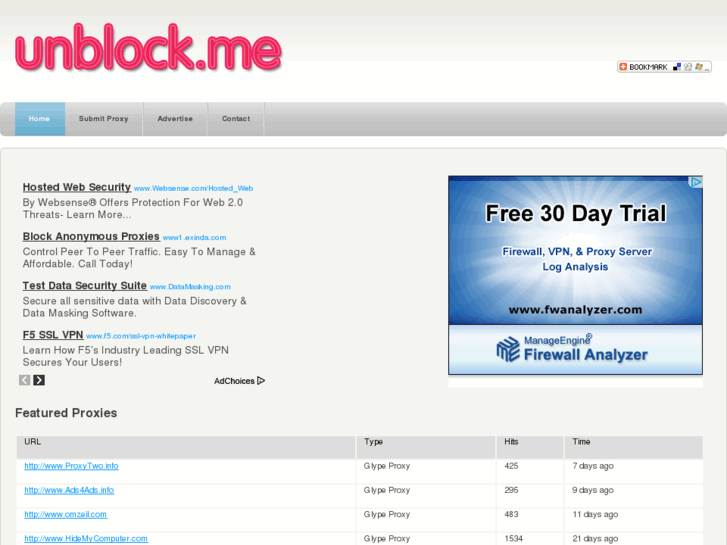The image size is (727, 545).
Task: Open http://www.omzeil.com proxy link
Action: (65, 514)
